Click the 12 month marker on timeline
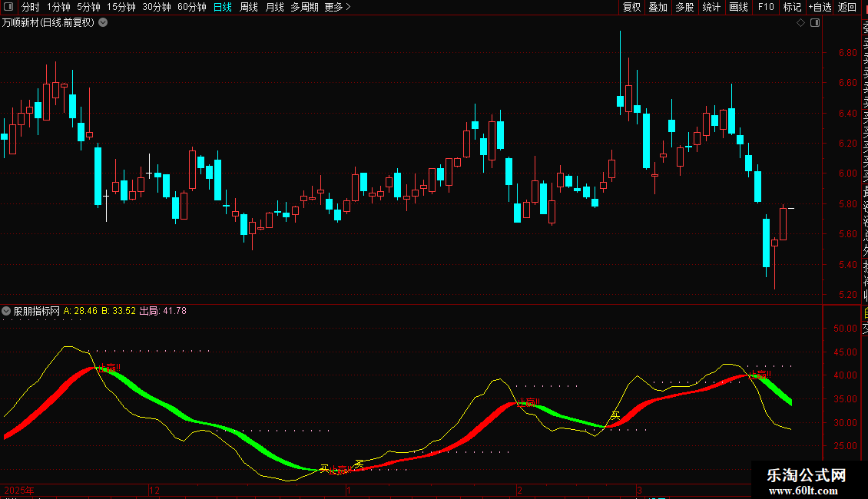 [x=154, y=490]
